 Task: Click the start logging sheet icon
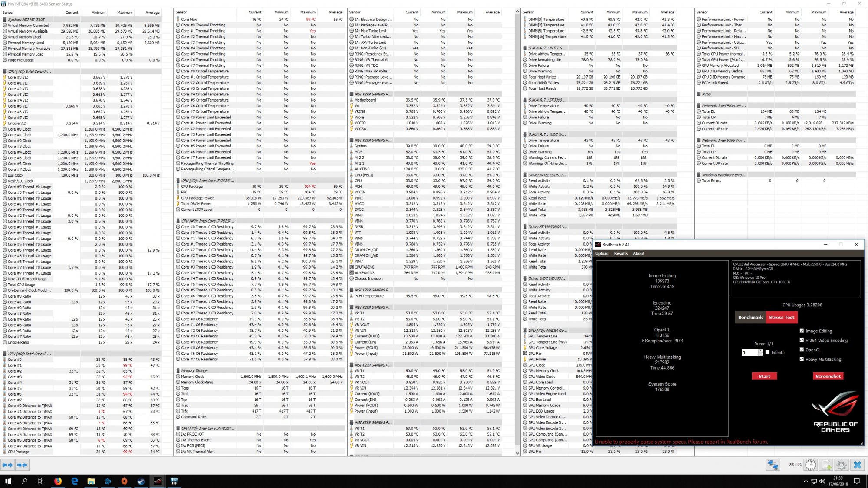point(826,465)
